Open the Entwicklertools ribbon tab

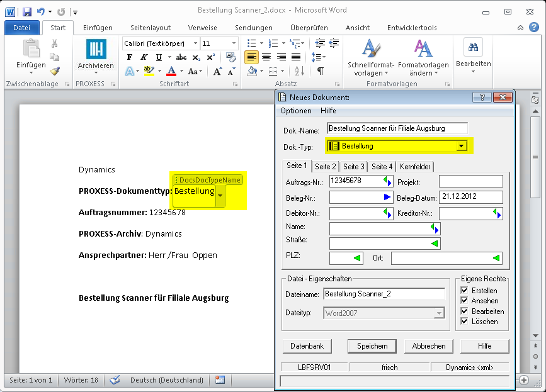tap(412, 28)
